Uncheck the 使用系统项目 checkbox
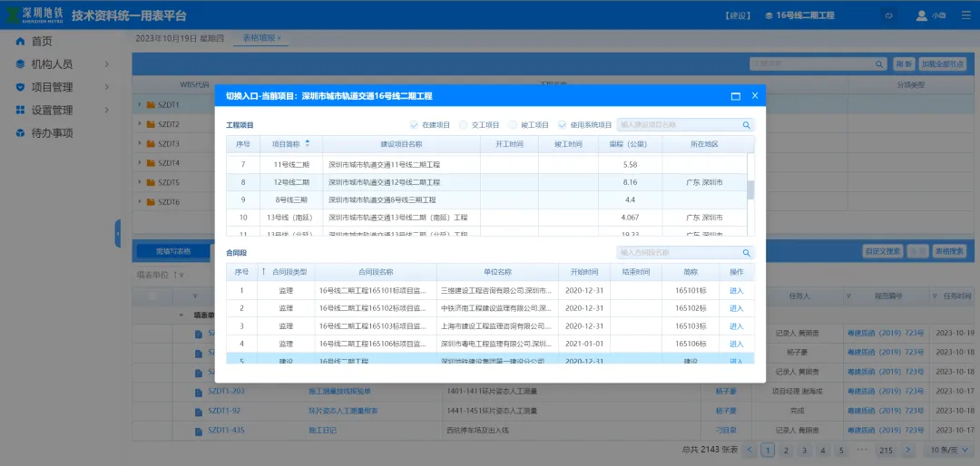Screen dimensions: 980x466 [563, 125]
